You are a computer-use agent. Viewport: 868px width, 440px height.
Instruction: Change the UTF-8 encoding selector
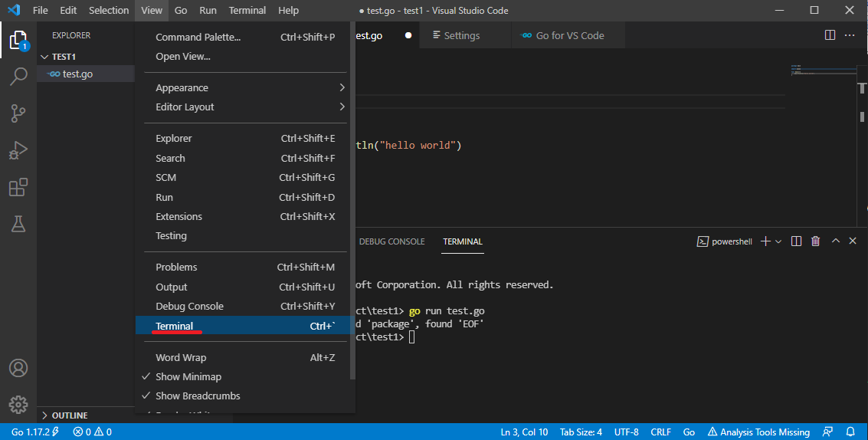point(626,432)
